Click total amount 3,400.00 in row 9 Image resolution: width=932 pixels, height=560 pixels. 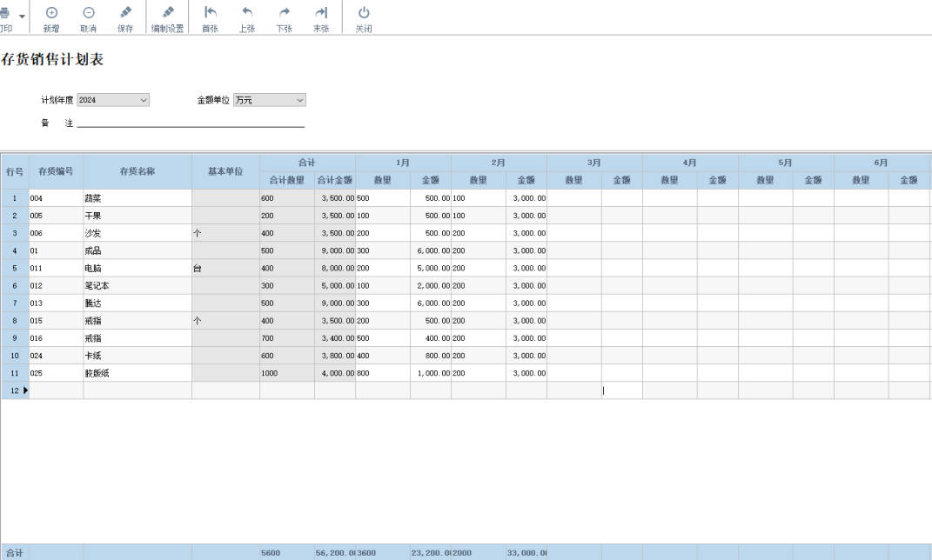click(335, 338)
